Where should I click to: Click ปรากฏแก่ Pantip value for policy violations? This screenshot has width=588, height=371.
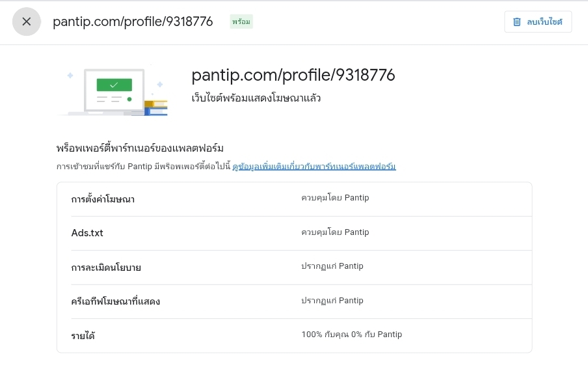332,266
